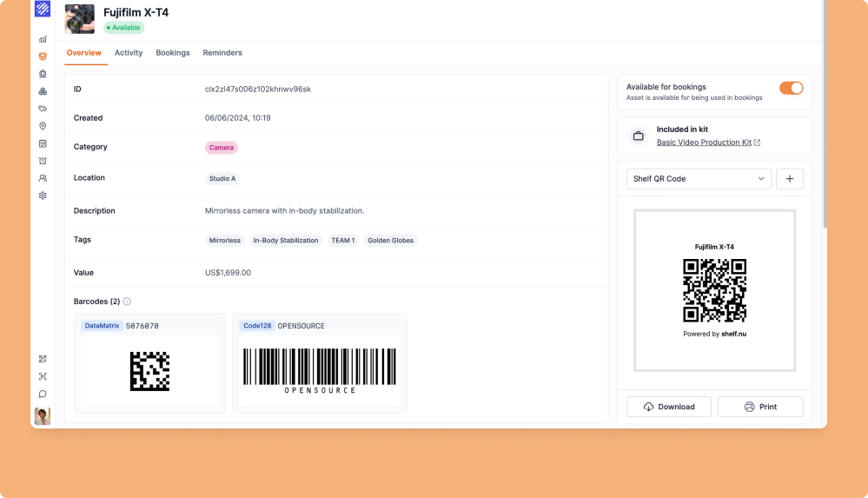Click the asset ID clx2zl47s006z102khnwv96sk
The image size is (868, 498).
(x=258, y=90)
